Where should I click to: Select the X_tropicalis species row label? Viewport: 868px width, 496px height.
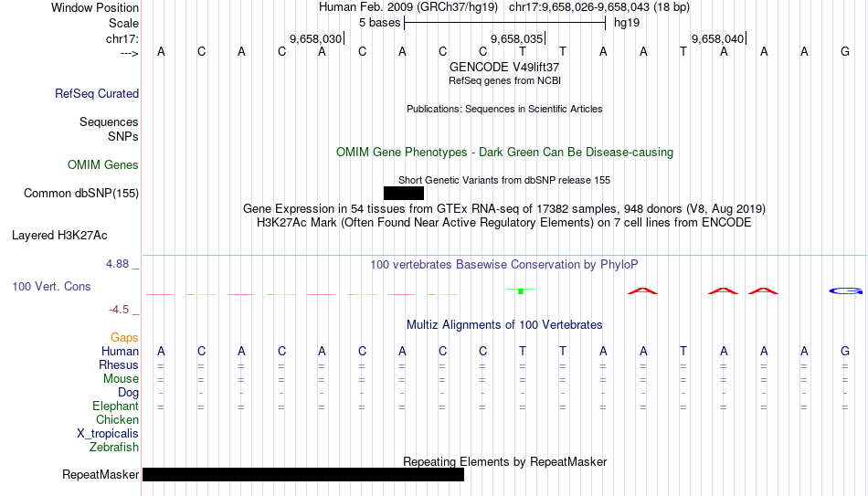pos(108,434)
